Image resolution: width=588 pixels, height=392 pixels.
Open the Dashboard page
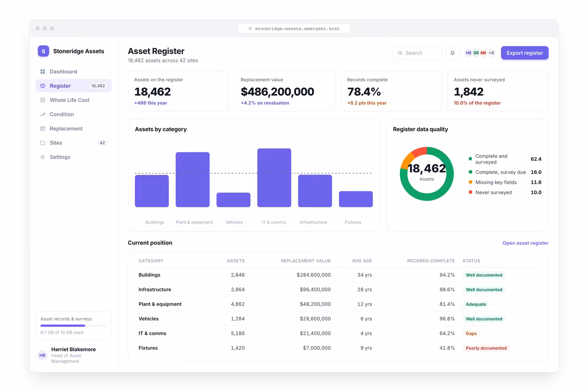[x=73, y=72]
